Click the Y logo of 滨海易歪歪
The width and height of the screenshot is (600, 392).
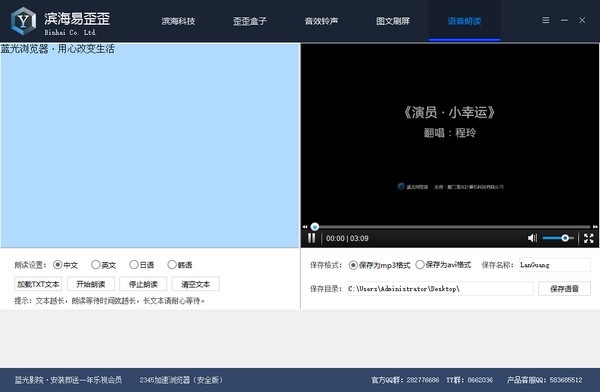click(23, 21)
